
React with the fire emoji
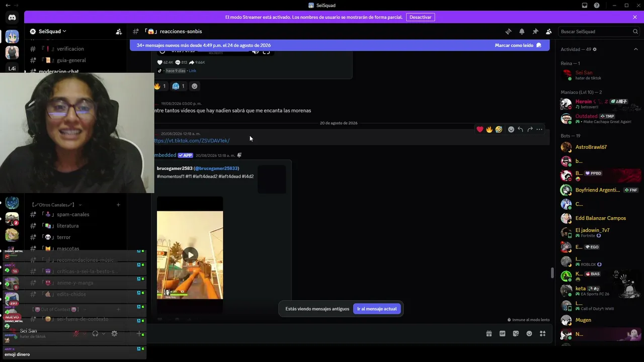click(489, 129)
